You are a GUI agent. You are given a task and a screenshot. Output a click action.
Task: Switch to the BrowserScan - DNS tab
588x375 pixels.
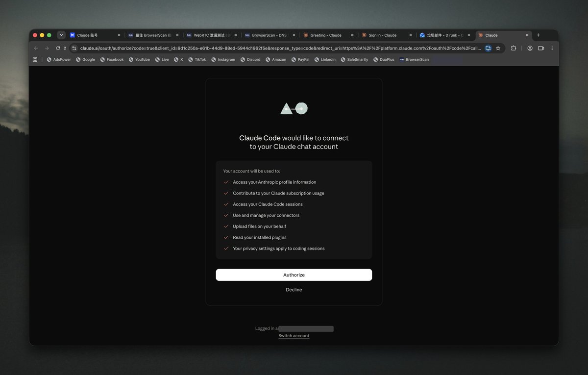click(270, 35)
